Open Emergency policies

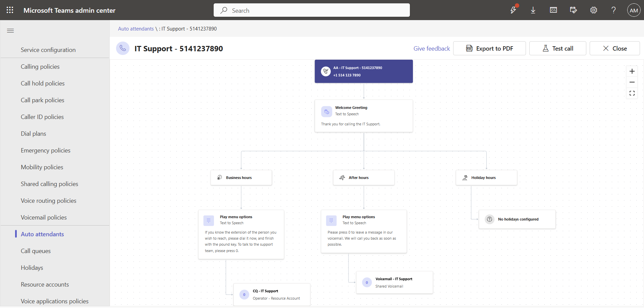(46, 150)
